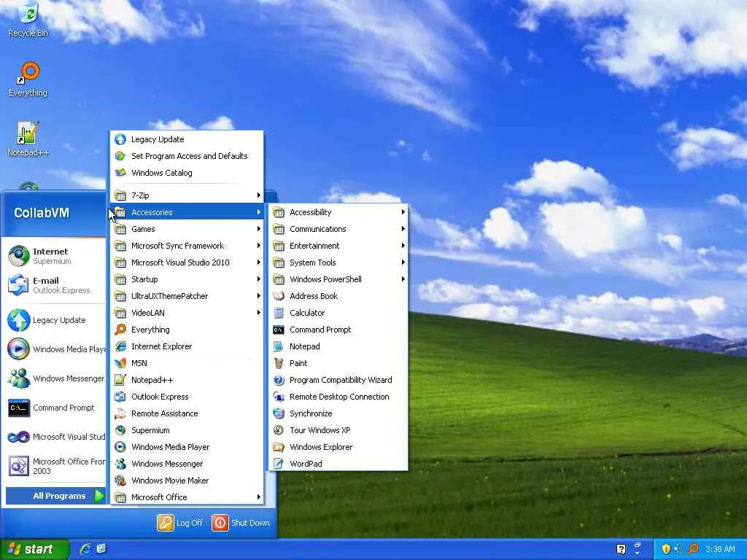
Task: Select the highlighted Accessories menu item
Action: (187, 212)
